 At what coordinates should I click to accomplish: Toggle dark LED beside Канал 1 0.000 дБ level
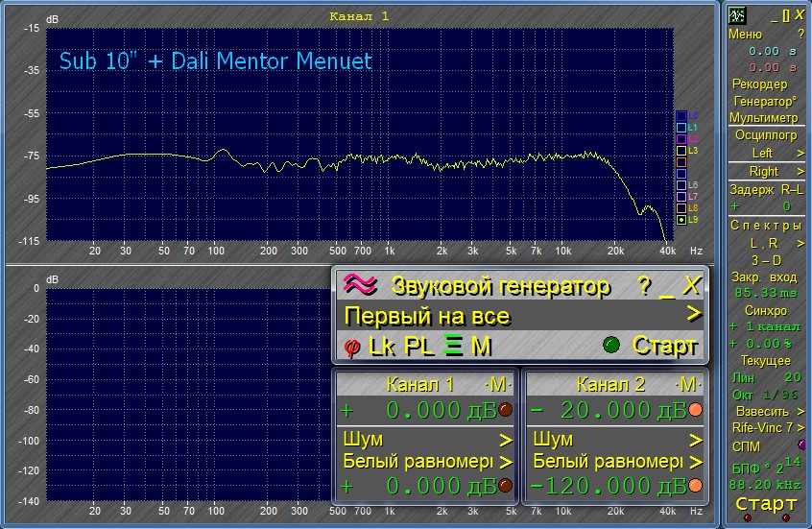click(506, 410)
